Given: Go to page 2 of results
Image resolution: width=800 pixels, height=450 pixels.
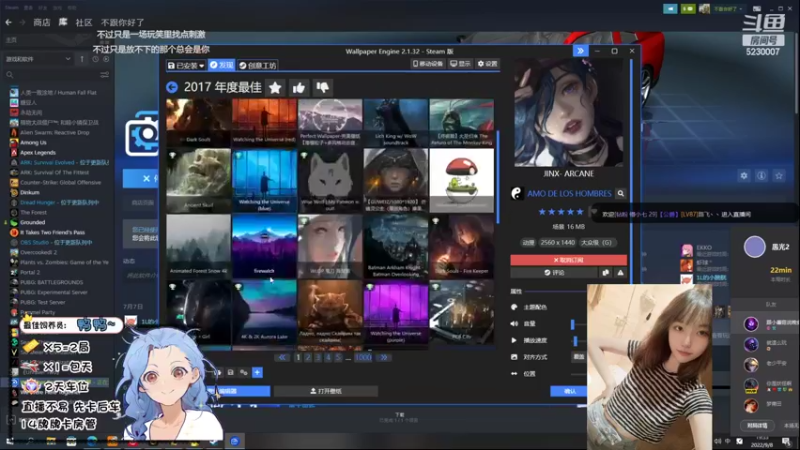Looking at the screenshot, I should coord(308,358).
